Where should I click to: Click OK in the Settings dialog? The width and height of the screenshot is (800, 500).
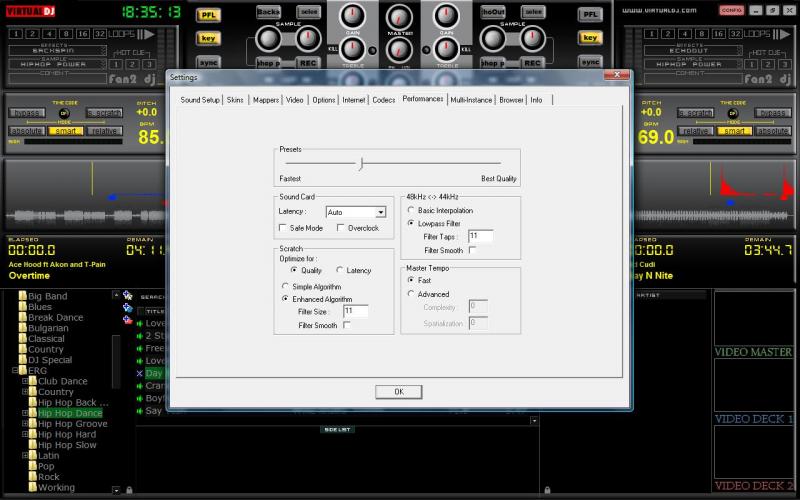pos(398,392)
